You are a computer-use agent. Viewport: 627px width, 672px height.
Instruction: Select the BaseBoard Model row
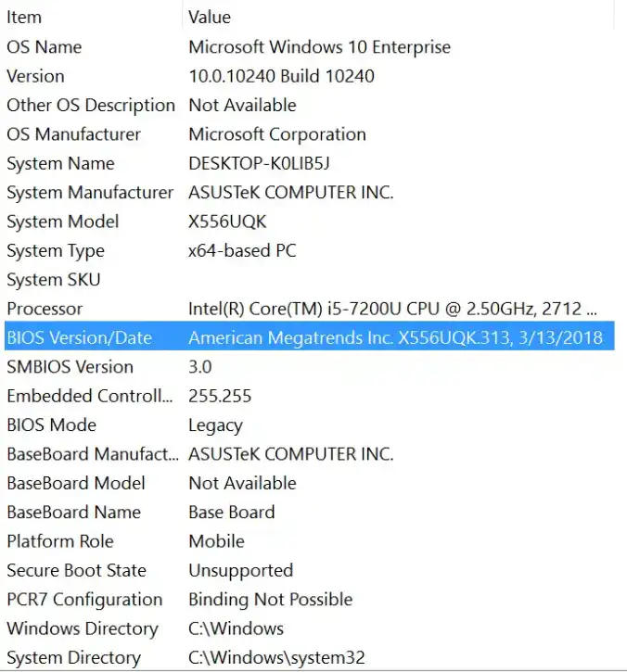pos(76,483)
